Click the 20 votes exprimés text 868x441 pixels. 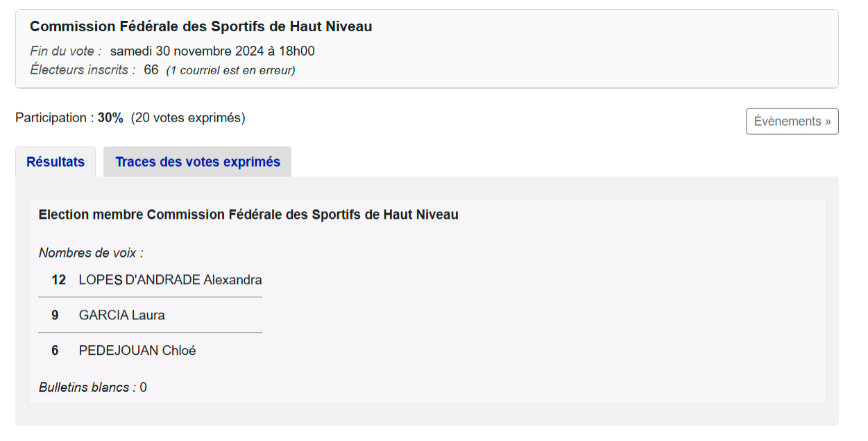(x=188, y=117)
